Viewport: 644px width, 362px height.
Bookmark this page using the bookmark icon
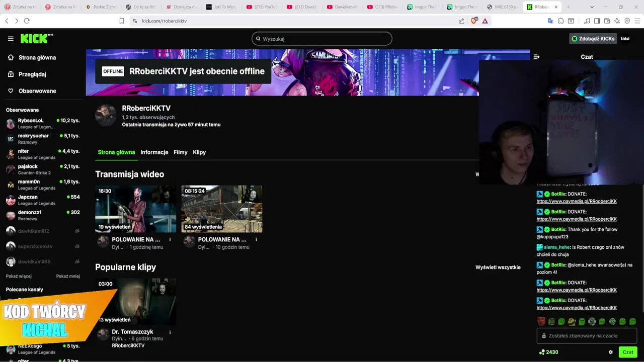point(122,21)
